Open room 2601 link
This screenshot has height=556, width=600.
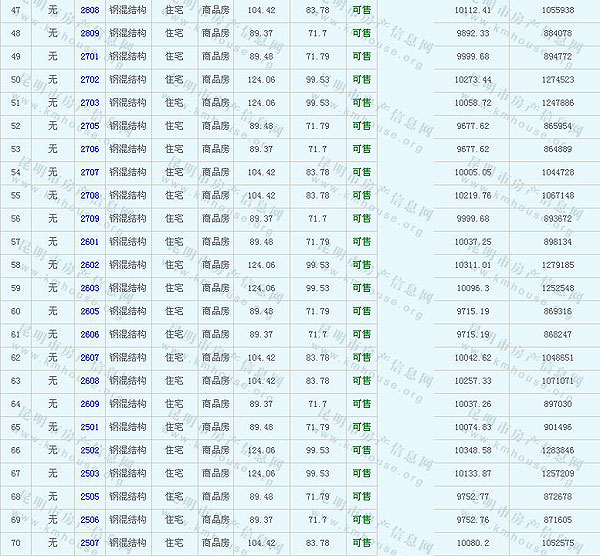pyautogui.click(x=89, y=242)
